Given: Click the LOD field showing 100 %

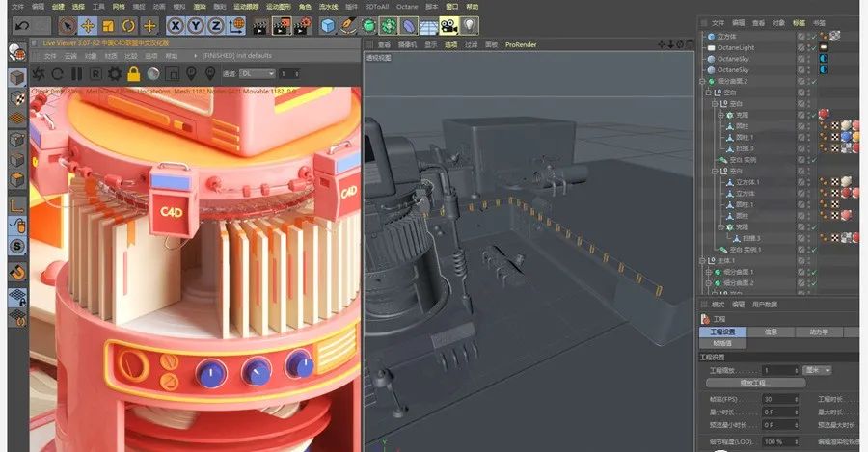Looking at the screenshot, I should pos(780,441).
